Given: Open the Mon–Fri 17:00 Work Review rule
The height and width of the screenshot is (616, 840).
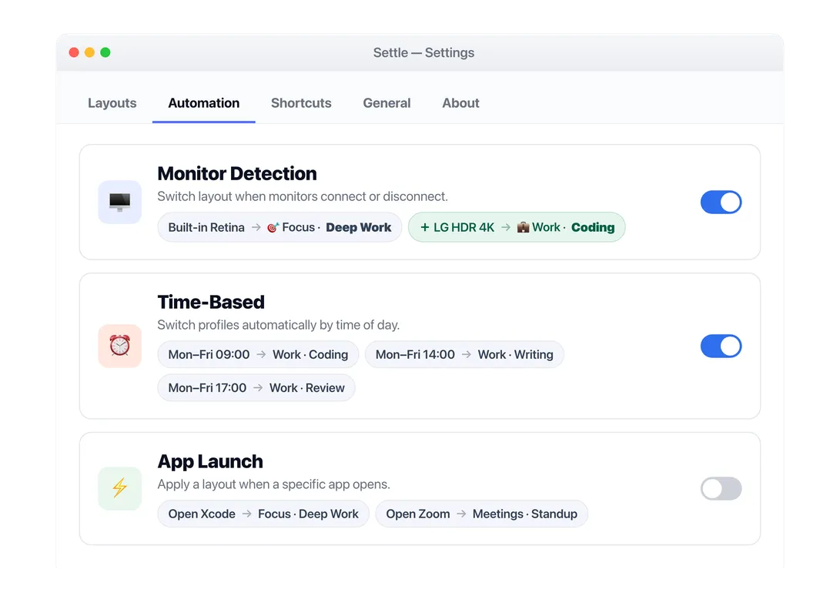Looking at the screenshot, I should [x=256, y=388].
